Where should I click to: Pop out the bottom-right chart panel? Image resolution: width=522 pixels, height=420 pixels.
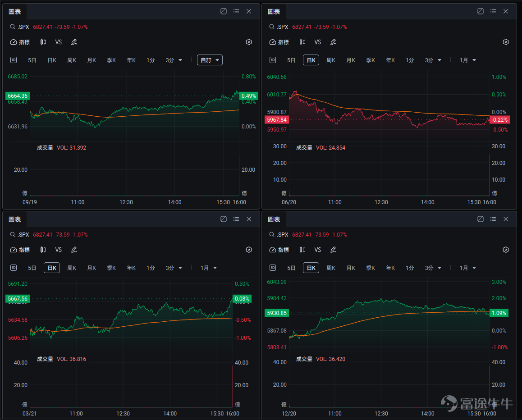[x=481, y=219]
